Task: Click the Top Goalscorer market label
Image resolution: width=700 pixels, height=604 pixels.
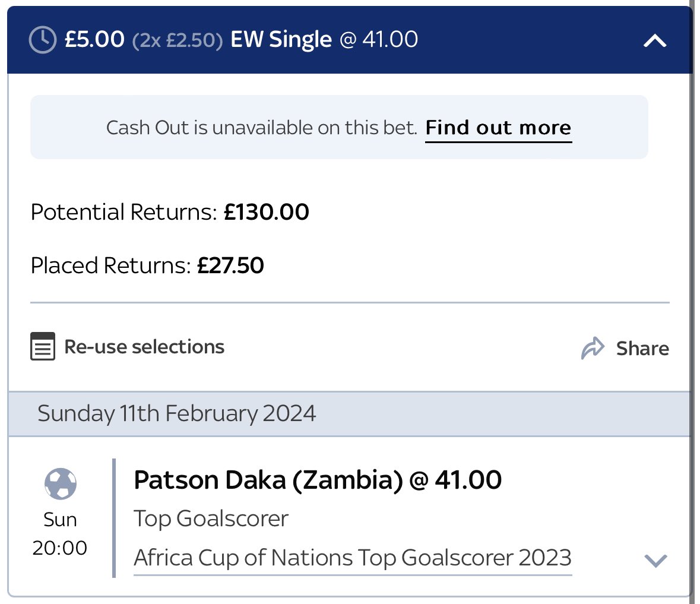Action: (211, 519)
